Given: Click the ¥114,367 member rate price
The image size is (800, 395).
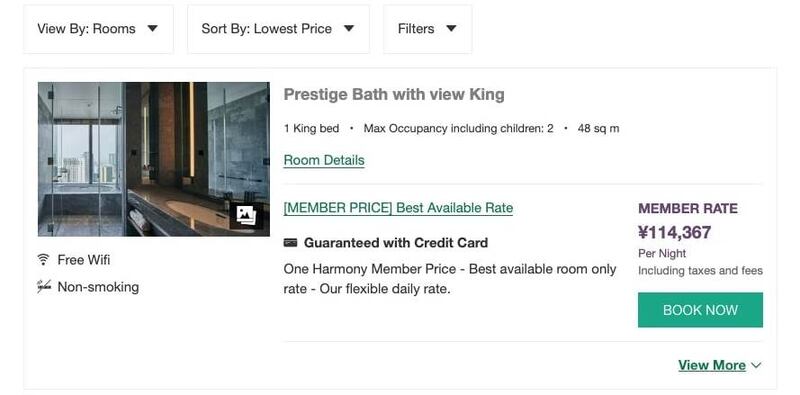Looking at the screenshot, I should [674, 233].
